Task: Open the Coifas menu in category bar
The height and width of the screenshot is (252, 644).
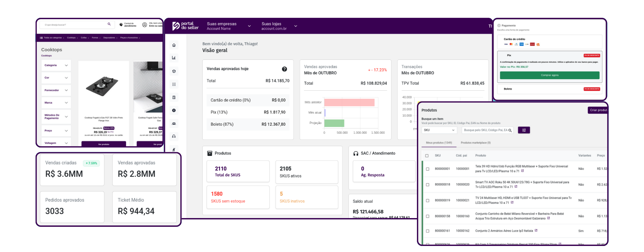Action: [x=85, y=38]
